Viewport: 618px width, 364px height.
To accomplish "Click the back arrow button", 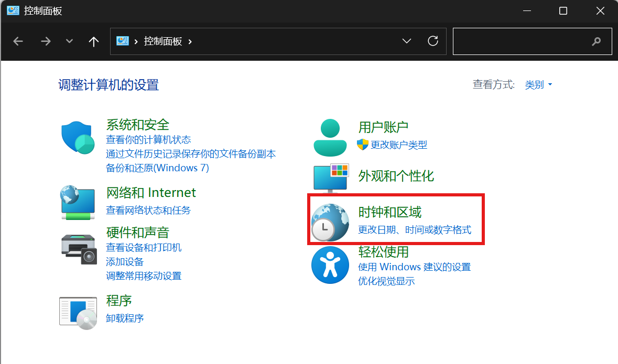I will point(18,41).
